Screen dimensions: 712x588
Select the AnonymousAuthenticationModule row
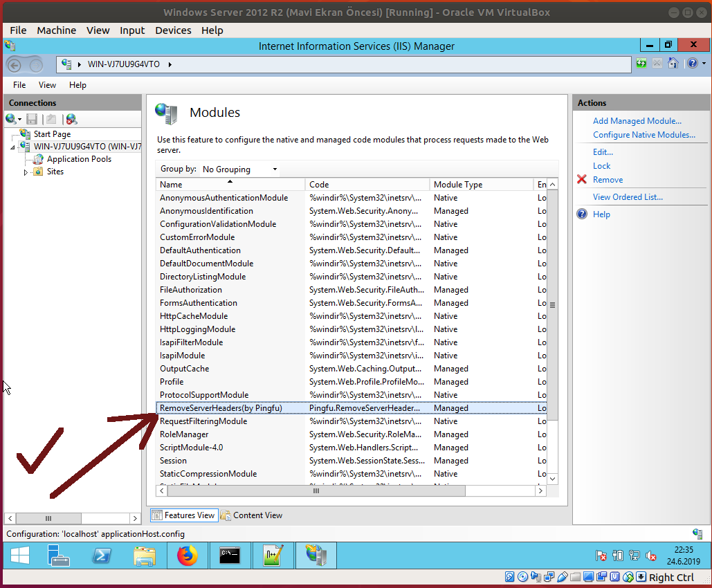352,198
